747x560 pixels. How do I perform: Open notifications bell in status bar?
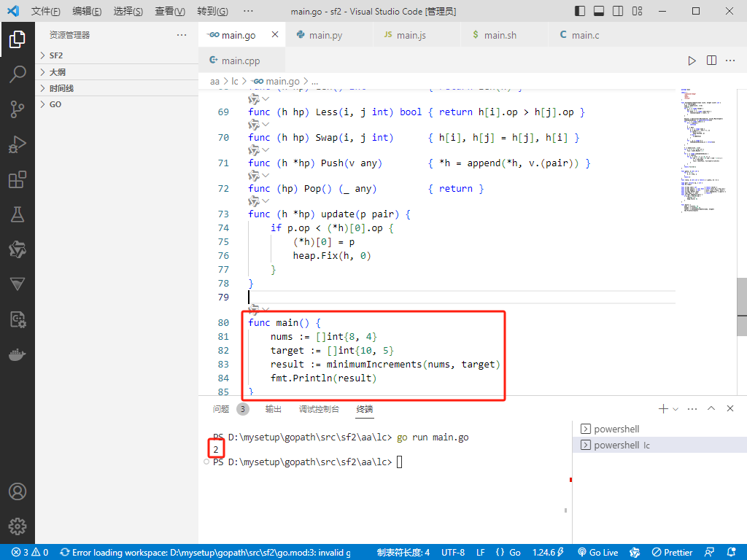tap(731, 553)
